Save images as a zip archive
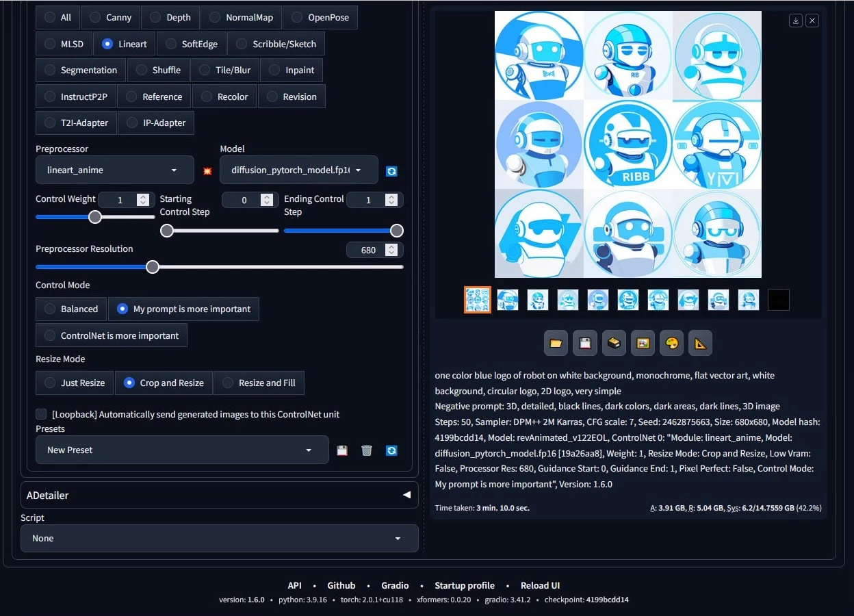This screenshot has width=854, height=616. [x=614, y=343]
